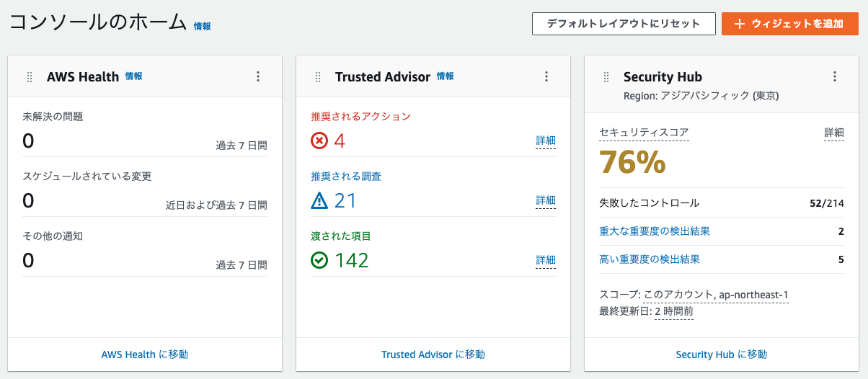Click the Security Hub widget drag handle
The height and width of the screenshot is (379, 868).
click(x=606, y=77)
